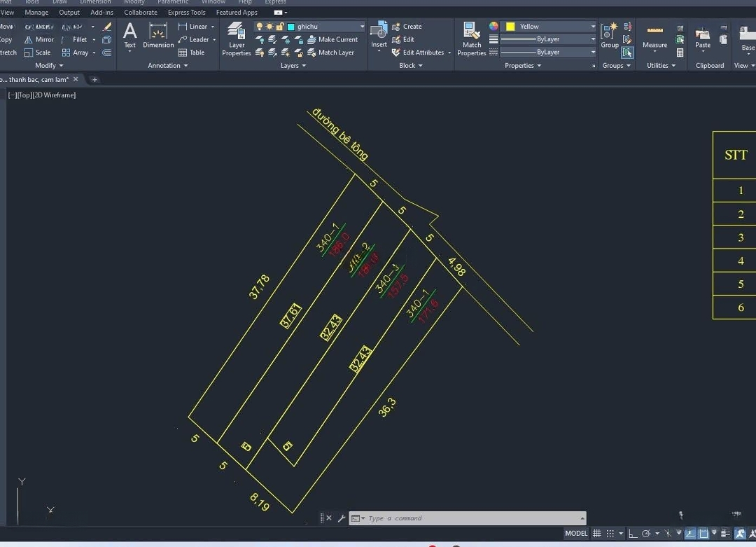Expand the Layers panel
Screen dimensions: 756x547
pyautogui.click(x=293, y=66)
